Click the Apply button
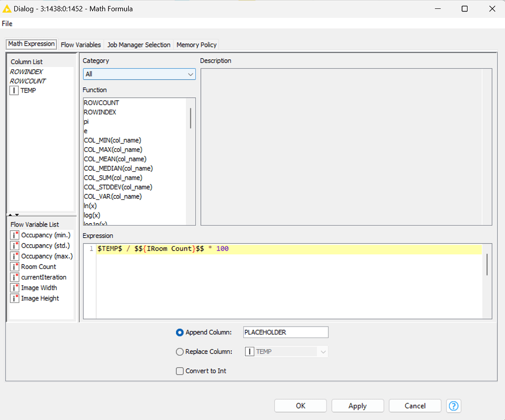This screenshot has height=420, width=505. [358, 406]
